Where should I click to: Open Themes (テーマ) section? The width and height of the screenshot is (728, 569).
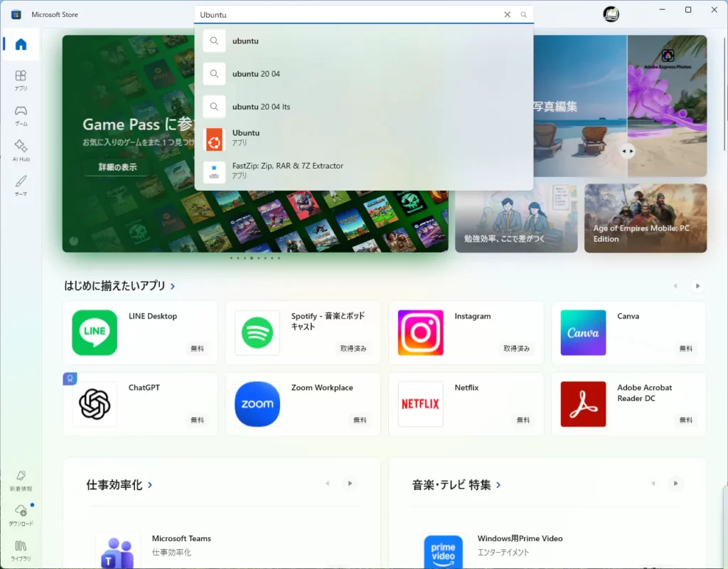coord(21,186)
